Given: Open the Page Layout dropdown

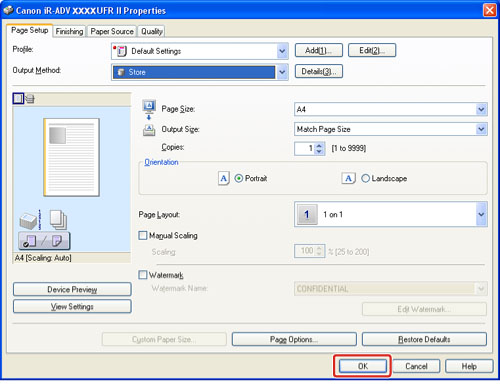Looking at the screenshot, I should (481, 214).
